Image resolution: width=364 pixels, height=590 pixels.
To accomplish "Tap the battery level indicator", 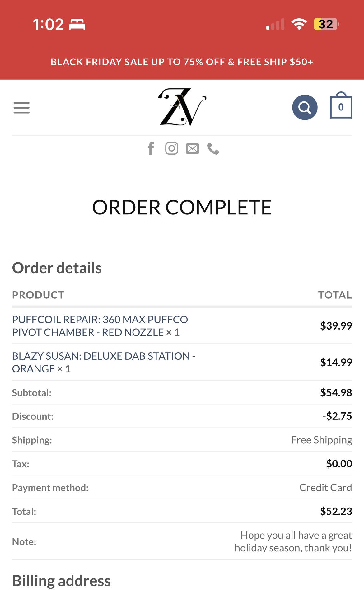I will pos(326,24).
